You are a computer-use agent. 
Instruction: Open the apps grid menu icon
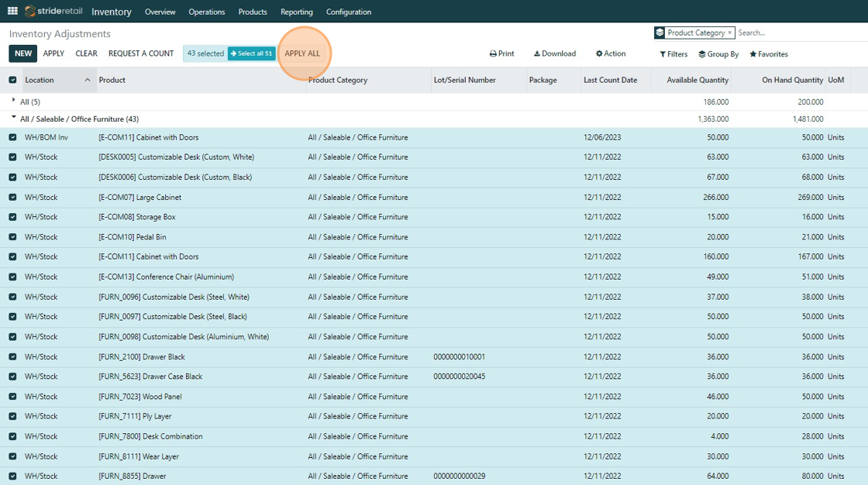12,12
